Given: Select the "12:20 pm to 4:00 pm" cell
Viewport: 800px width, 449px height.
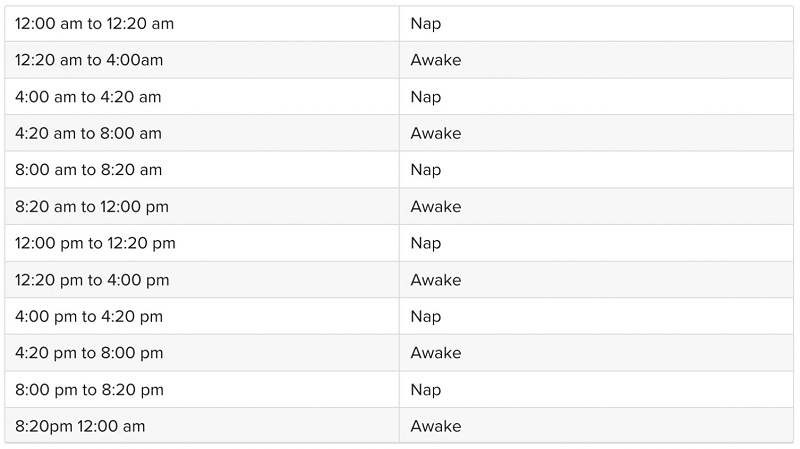Looking at the screenshot, I should [x=92, y=280].
